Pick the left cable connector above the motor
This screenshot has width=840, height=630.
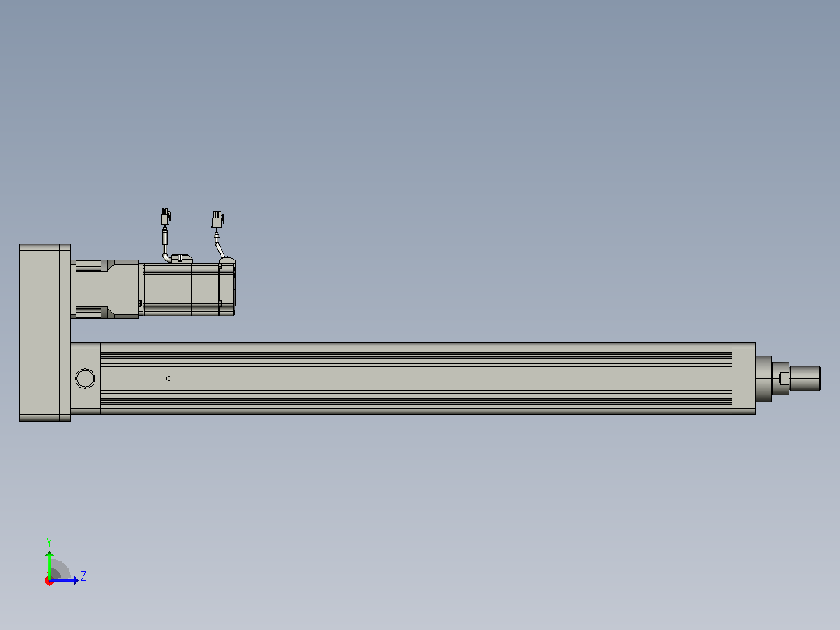[165, 218]
